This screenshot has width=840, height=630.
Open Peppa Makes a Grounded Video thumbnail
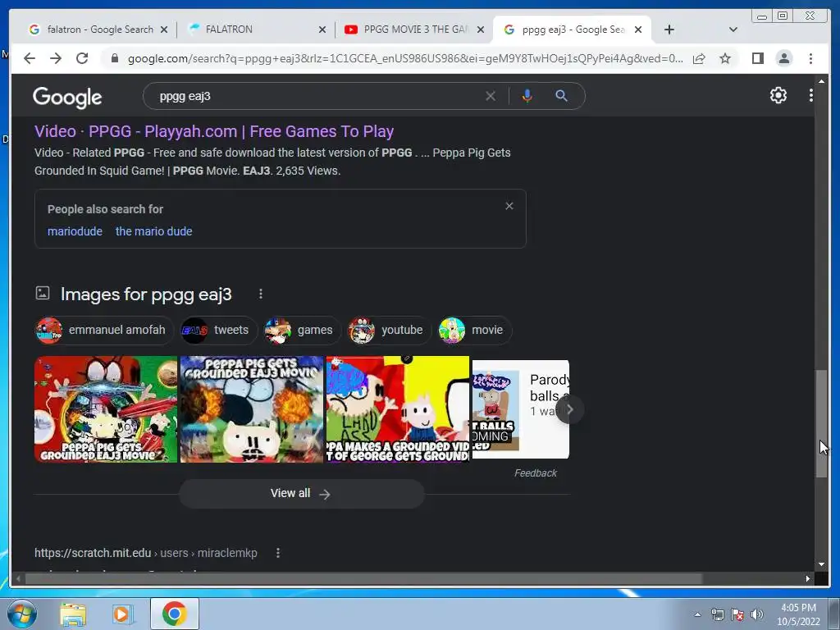[398, 409]
